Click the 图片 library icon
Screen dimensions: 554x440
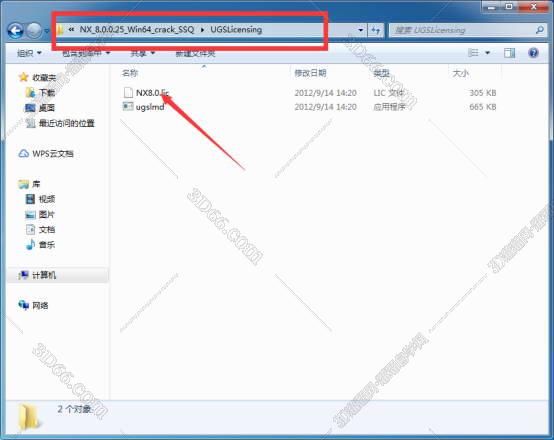click(30, 214)
